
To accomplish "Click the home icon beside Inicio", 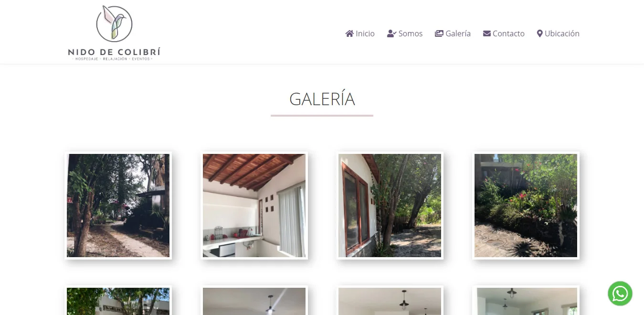I will 349,33.
